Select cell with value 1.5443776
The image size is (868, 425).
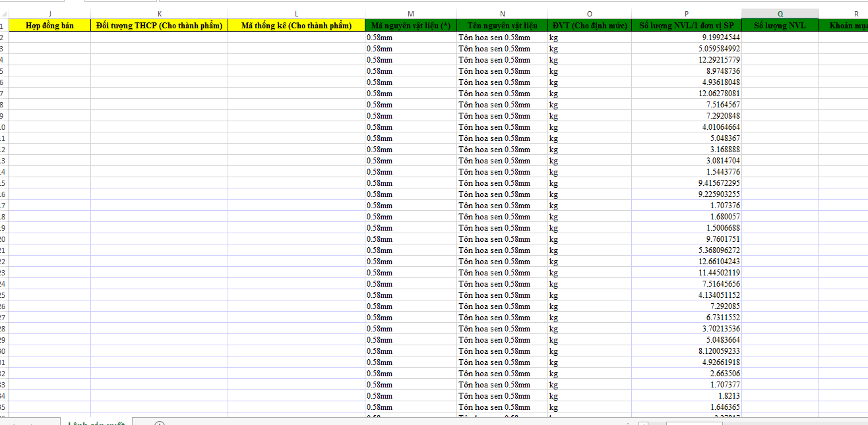(x=687, y=172)
